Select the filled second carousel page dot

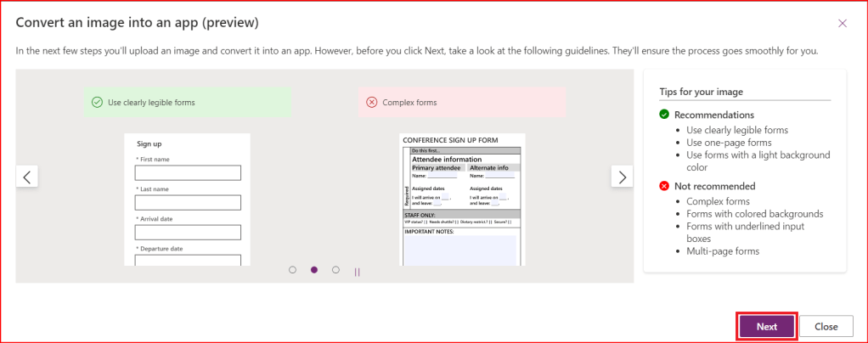point(314,270)
